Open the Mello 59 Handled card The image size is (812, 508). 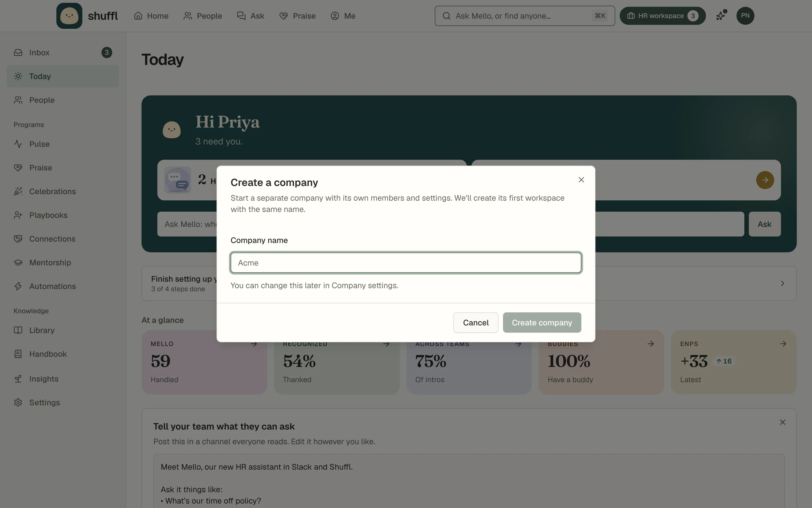(204, 362)
